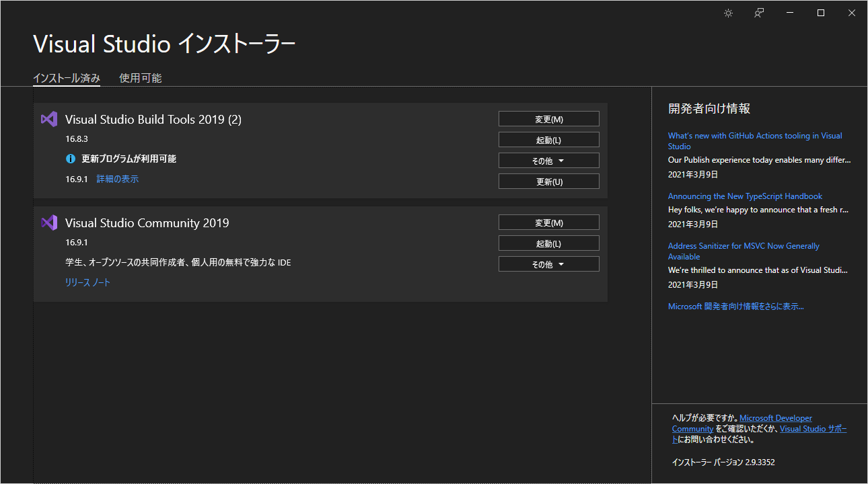Minimize the installer window
Screen dimensions: 868x484
click(x=790, y=13)
